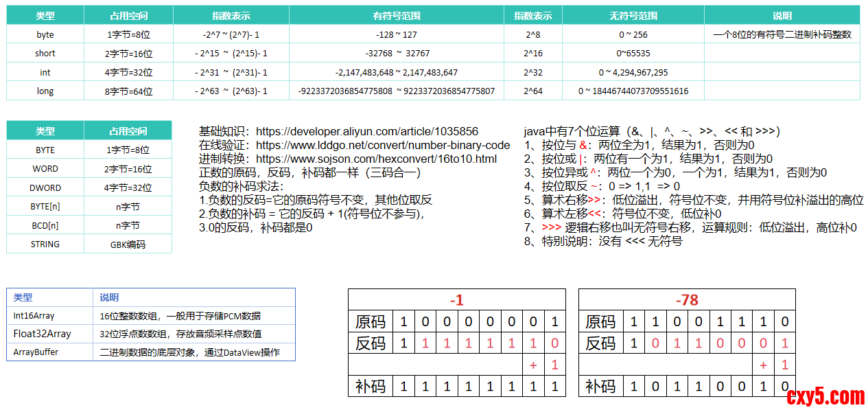Select the Float32Array row label

[42, 334]
